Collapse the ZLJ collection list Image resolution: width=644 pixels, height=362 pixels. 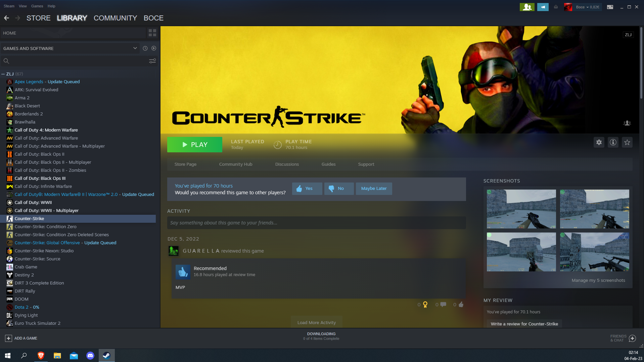(3, 74)
